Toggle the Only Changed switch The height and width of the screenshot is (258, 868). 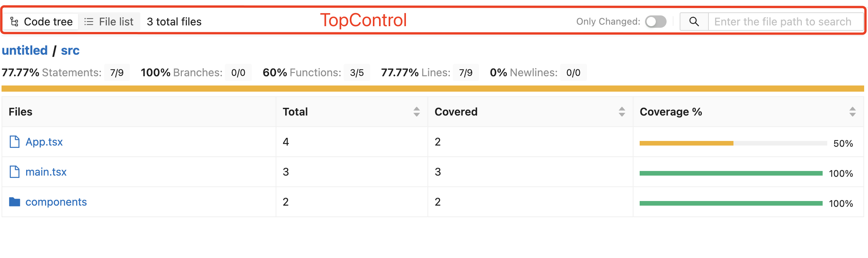pos(655,22)
